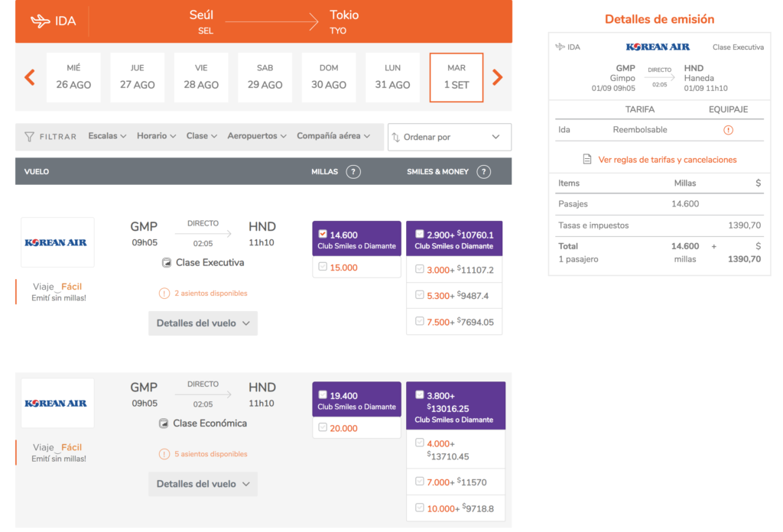This screenshot has width=783, height=532.
Task: Select the 7.500+ $7694.05 fare option
Action: (x=420, y=321)
